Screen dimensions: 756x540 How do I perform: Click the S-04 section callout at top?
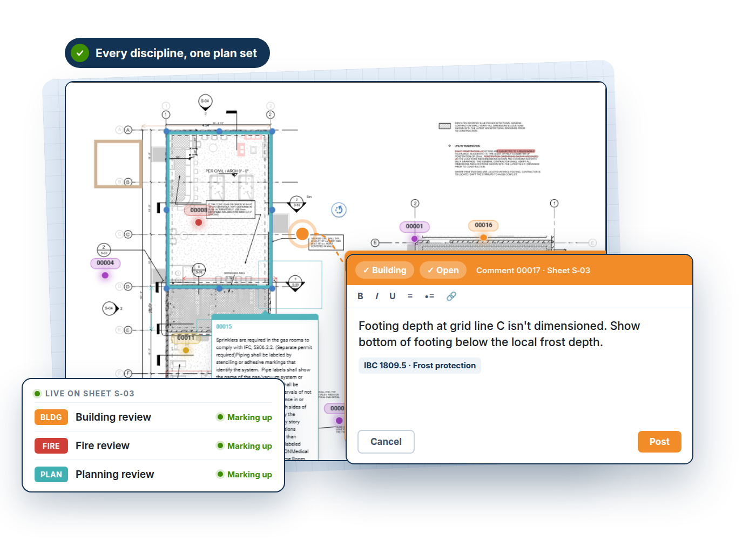[x=205, y=102]
